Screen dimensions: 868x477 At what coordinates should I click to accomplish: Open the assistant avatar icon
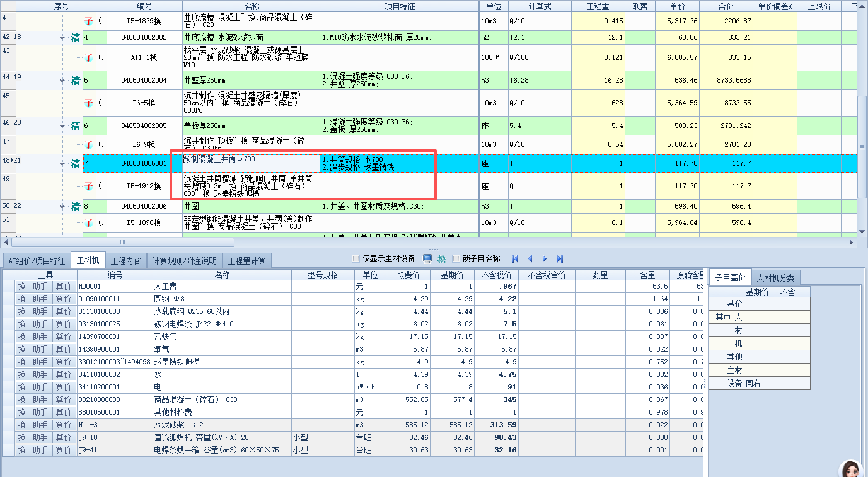pyautogui.click(x=850, y=468)
